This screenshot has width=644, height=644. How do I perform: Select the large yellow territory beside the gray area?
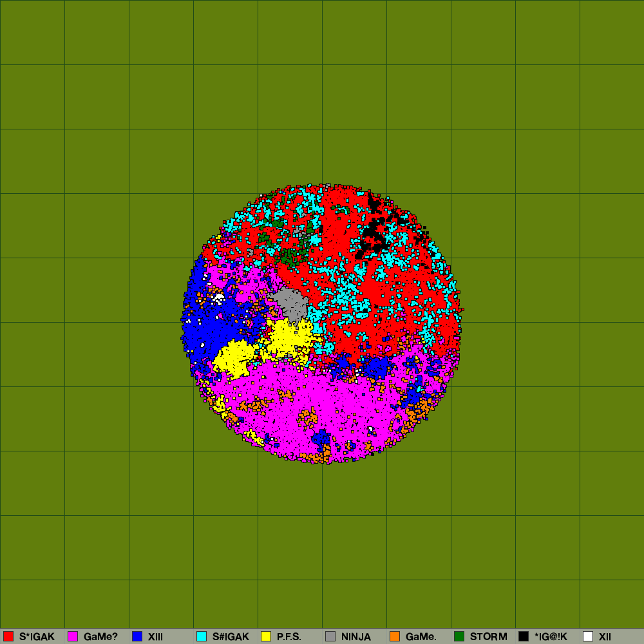point(289,337)
